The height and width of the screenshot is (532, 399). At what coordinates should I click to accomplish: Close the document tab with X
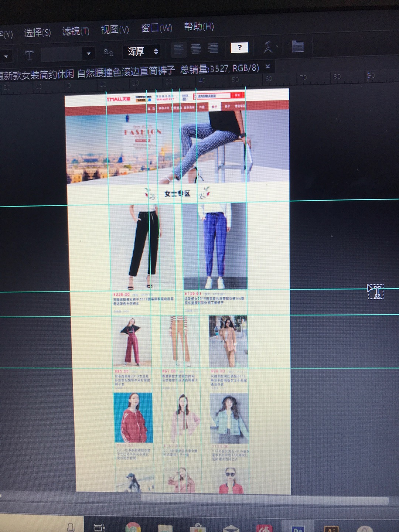[x=268, y=66]
